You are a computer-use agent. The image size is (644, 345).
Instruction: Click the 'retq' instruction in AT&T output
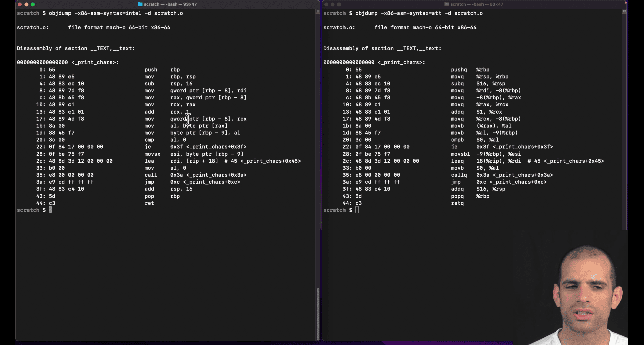[457, 203]
